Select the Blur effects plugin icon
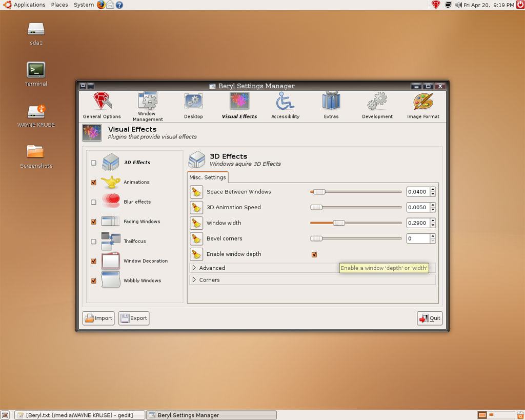The height and width of the screenshot is (420, 525). pos(111,202)
